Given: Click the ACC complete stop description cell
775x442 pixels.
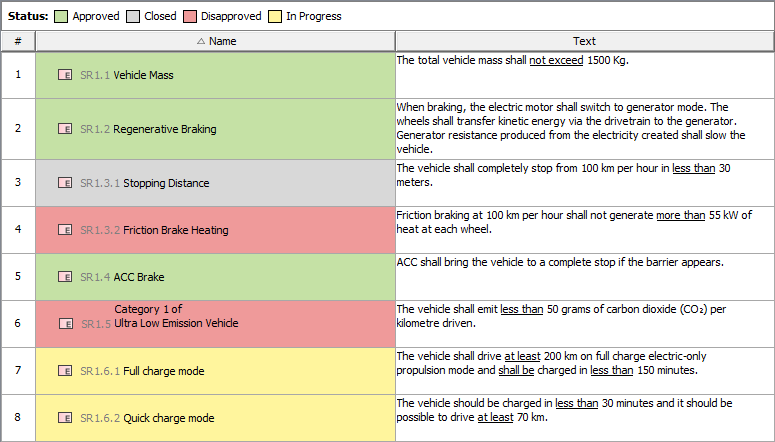Looking at the screenshot, I should pos(584,277).
